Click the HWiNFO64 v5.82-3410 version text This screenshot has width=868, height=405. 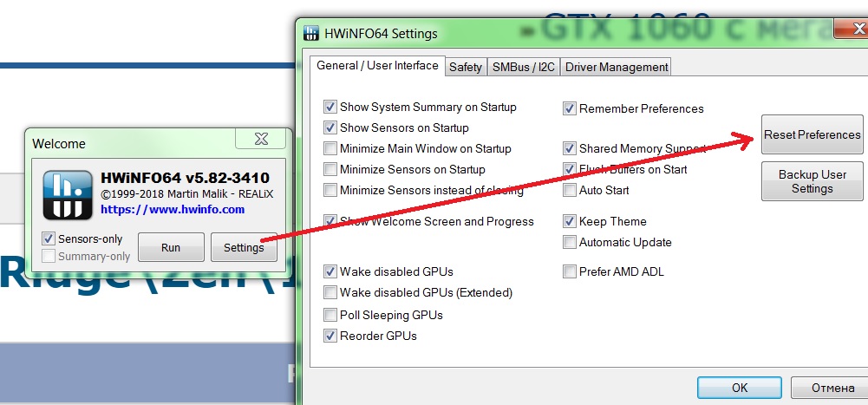click(185, 178)
